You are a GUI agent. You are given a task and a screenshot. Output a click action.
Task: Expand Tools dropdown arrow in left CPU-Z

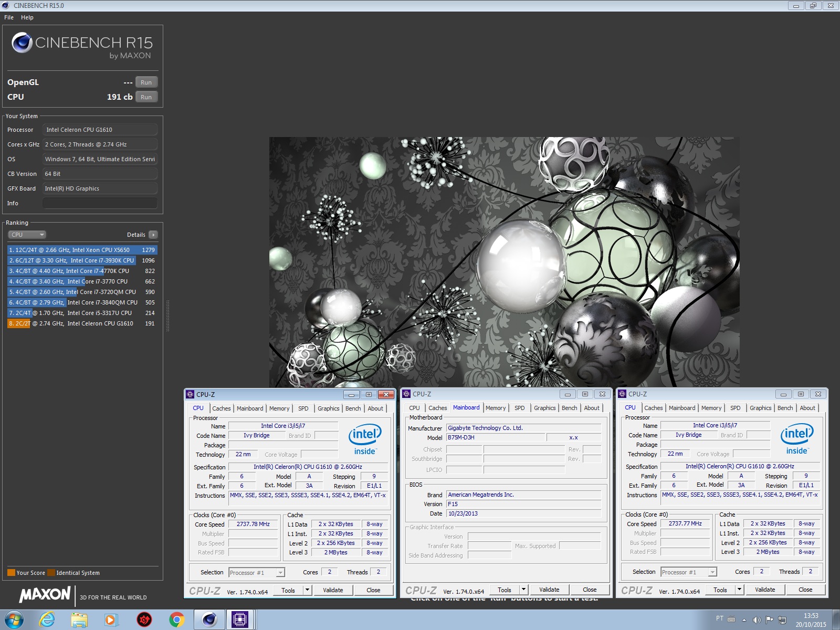coord(308,590)
